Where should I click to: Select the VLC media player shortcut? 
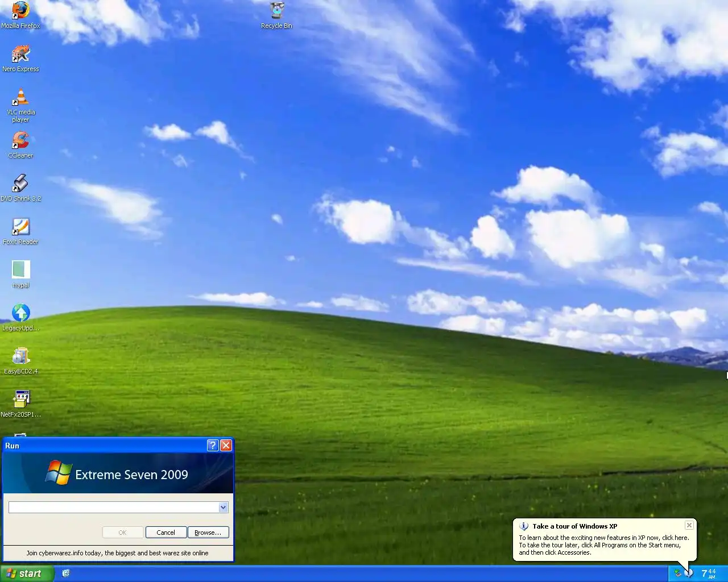[20, 106]
